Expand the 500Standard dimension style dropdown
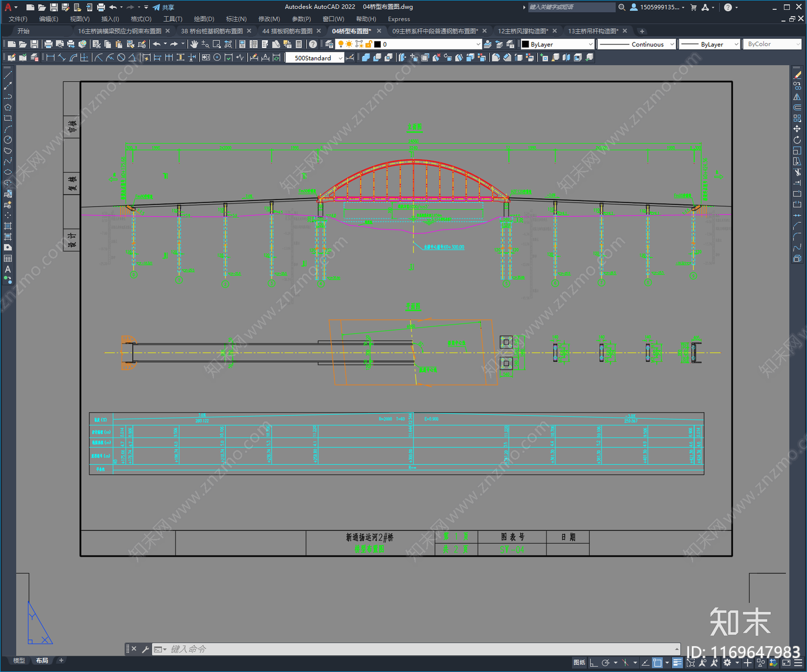Image resolution: width=807 pixels, height=672 pixels. click(x=315, y=58)
